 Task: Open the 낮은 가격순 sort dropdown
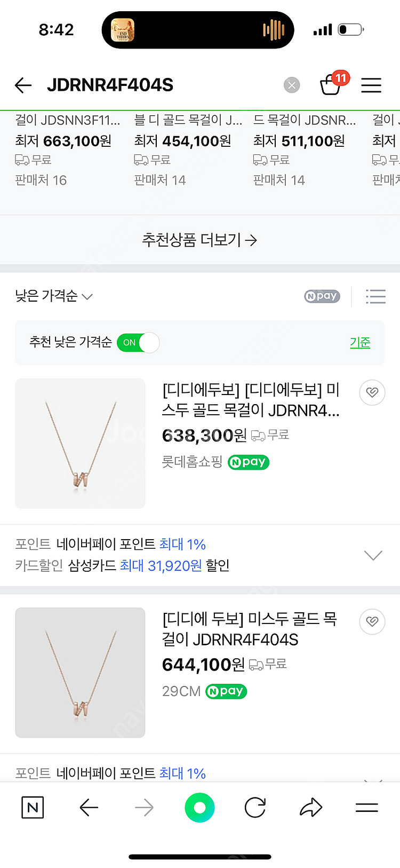[x=54, y=296]
